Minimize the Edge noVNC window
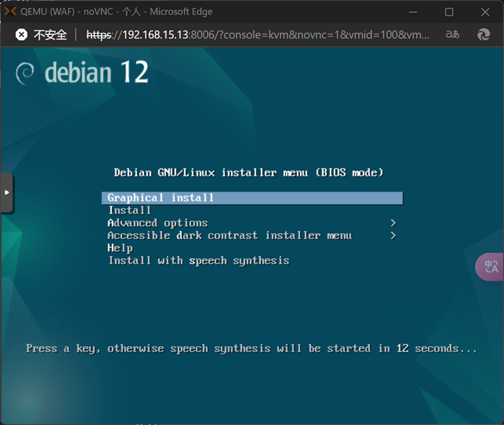 pos(413,12)
